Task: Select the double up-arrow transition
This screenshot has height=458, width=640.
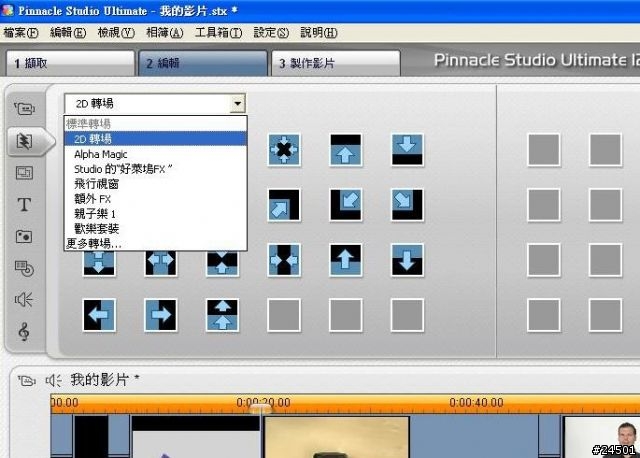Action: pyautogui.click(x=222, y=315)
